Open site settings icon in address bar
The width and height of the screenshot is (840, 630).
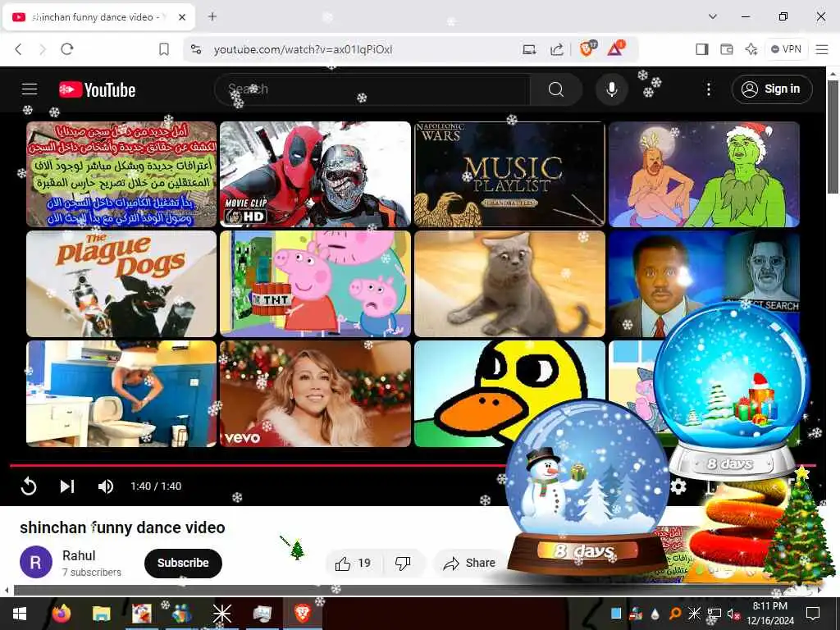pyautogui.click(x=197, y=49)
